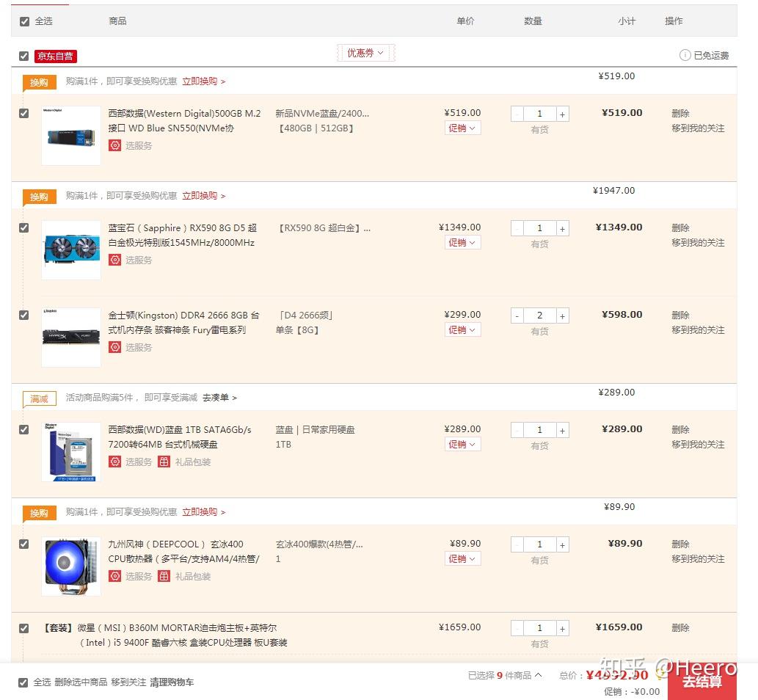Screen dimensions: 758x700
Task: Click service icon for WD Blue SN550
Action: point(114,145)
